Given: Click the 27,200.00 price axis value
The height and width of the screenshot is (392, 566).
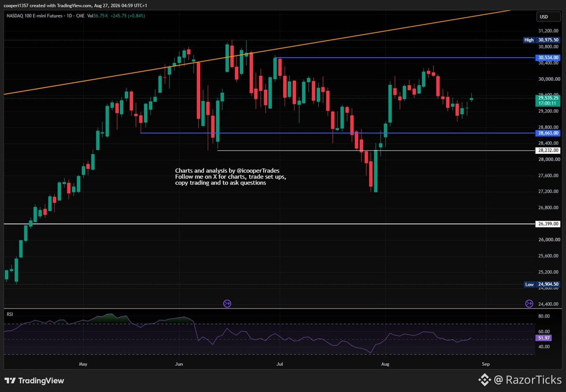Looking at the screenshot, I should click(549, 192).
